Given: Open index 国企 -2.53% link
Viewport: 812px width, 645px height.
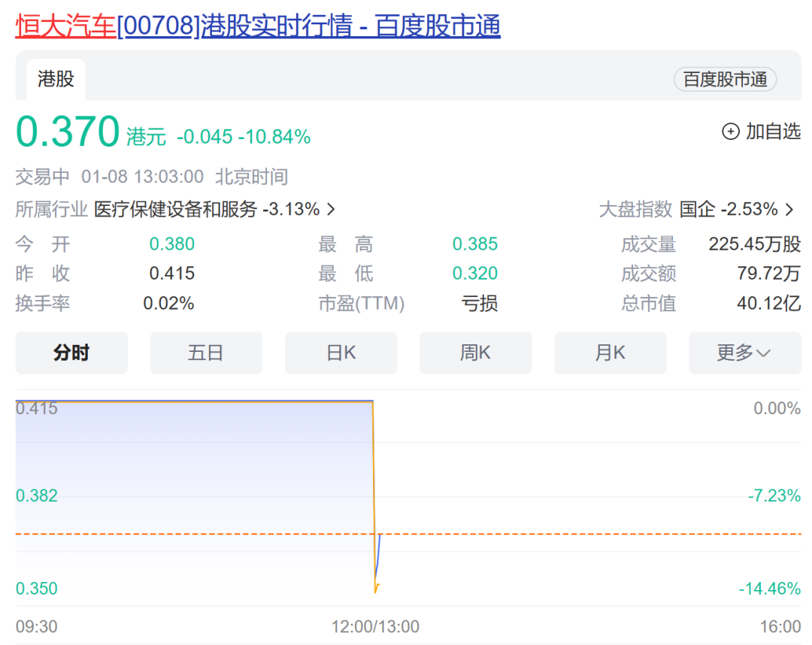Looking at the screenshot, I should (728, 209).
